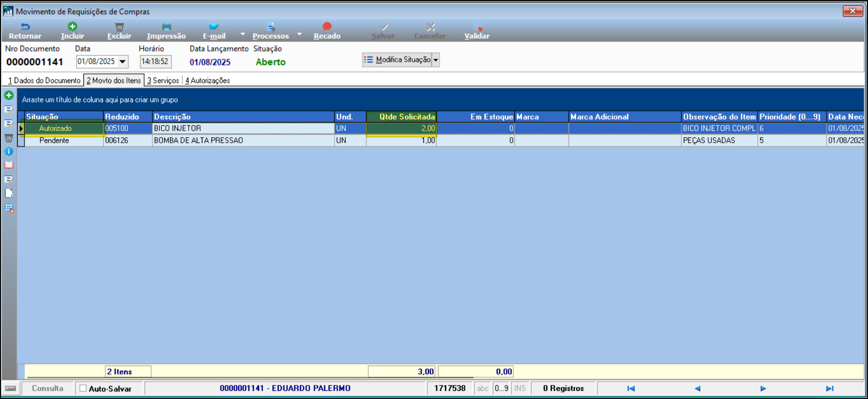Expand the arrow next to Processos

(x=299, y=34)
